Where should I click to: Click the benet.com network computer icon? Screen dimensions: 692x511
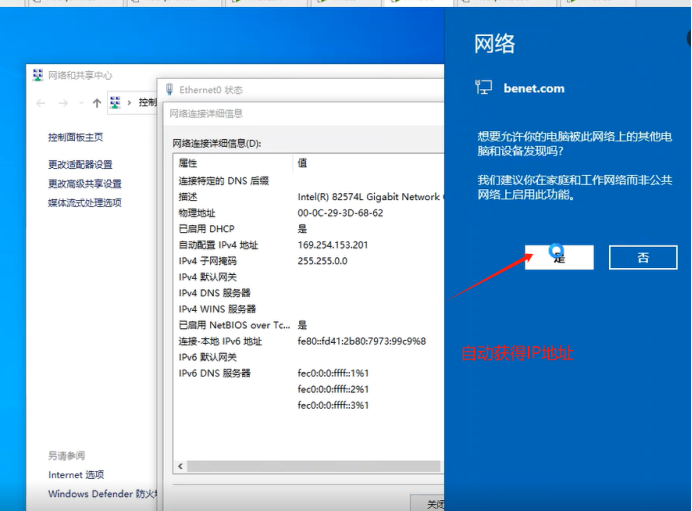point(484,87)
